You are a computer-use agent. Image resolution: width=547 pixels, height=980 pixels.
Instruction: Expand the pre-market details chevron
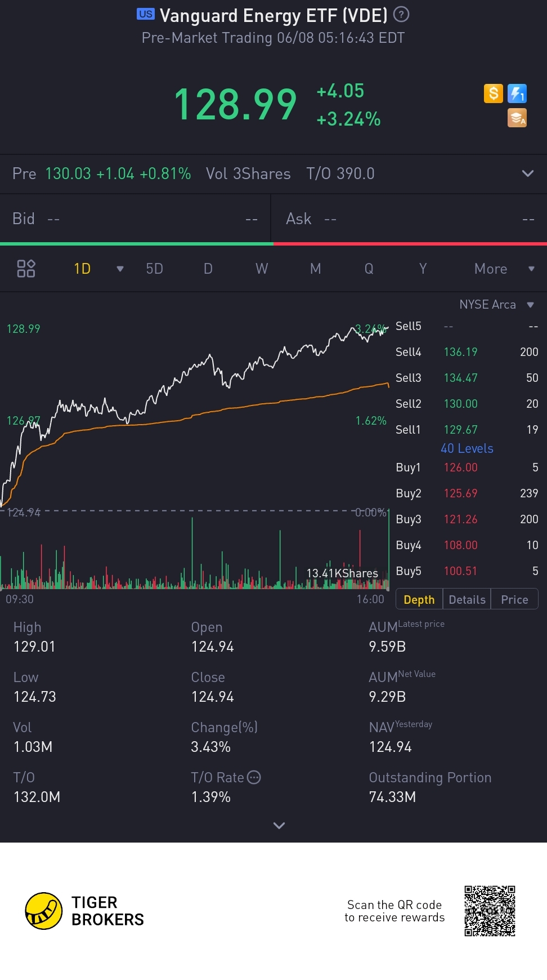click(x=528, y=173)
